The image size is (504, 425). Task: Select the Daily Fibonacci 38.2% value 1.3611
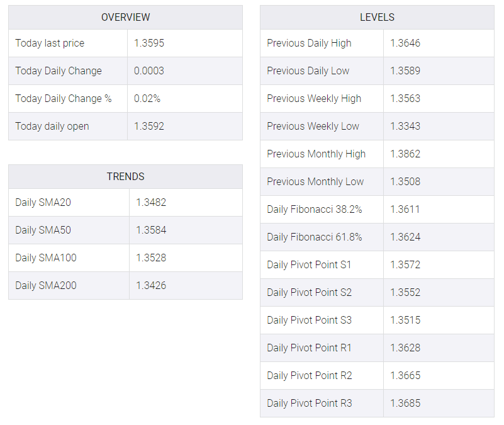[405, 209]
